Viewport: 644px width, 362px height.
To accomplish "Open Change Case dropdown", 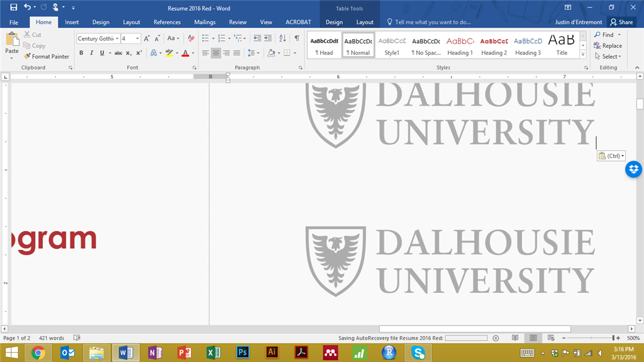I will tap(173, 38).
